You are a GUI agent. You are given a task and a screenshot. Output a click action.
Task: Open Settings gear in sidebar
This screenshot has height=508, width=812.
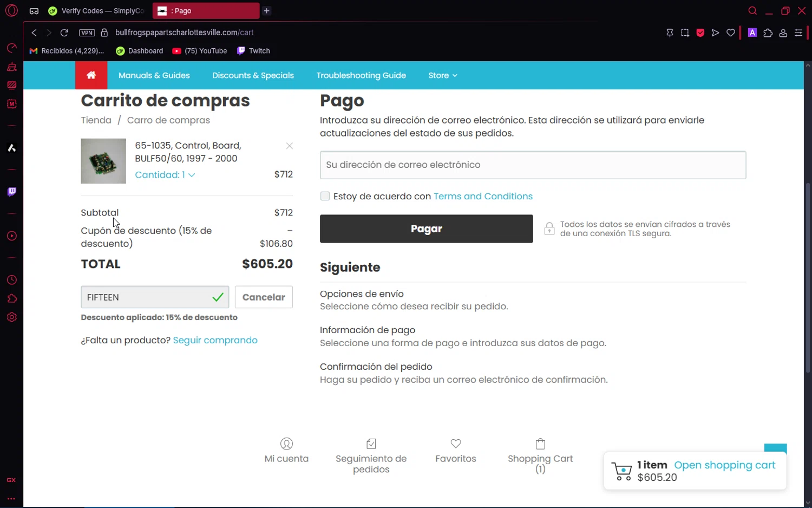point(11,317)
